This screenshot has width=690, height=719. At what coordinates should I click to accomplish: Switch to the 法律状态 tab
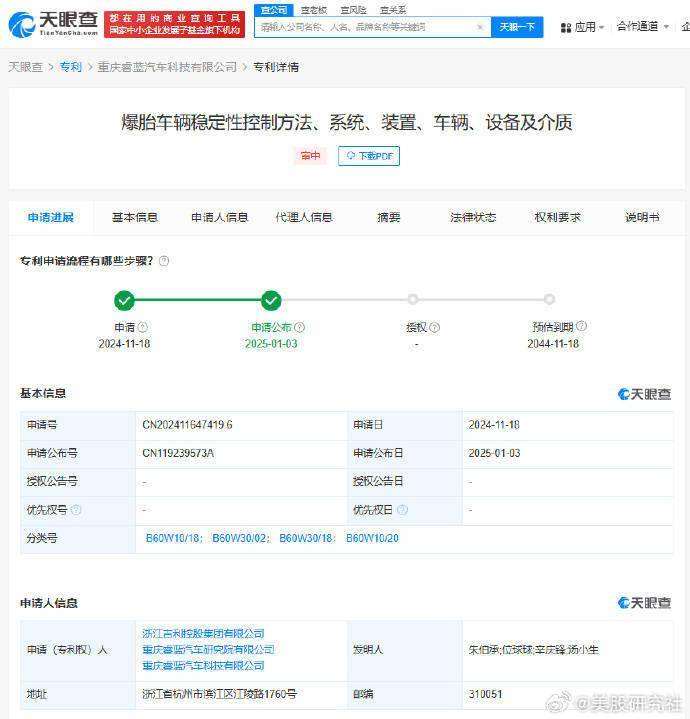click(x=473, y=217)
